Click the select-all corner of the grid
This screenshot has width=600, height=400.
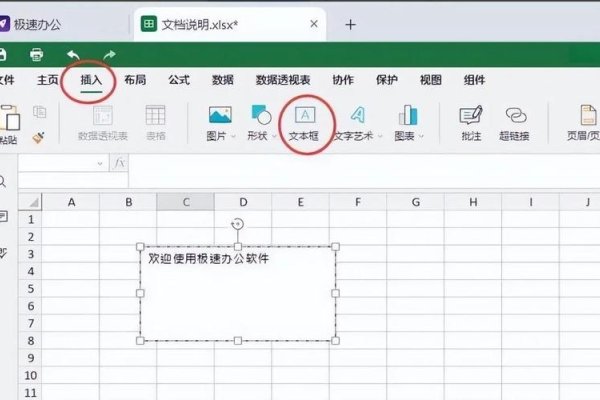click(30, 202)
